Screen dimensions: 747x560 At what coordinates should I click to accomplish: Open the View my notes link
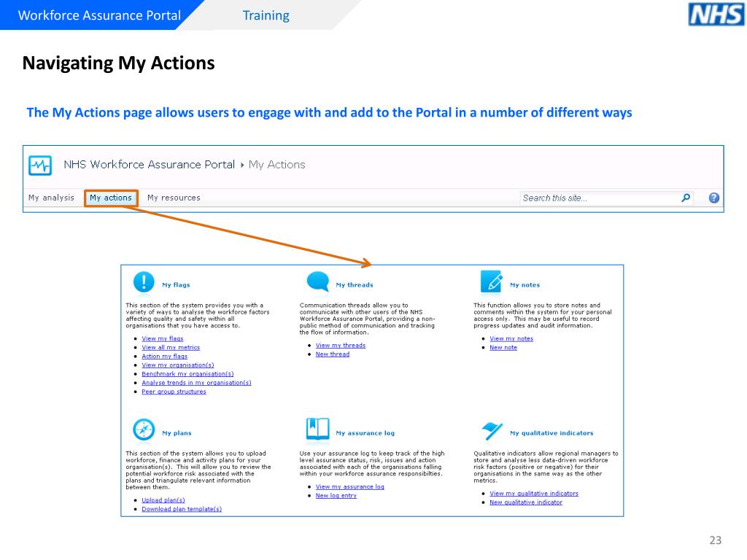click(x=511, y=338)
